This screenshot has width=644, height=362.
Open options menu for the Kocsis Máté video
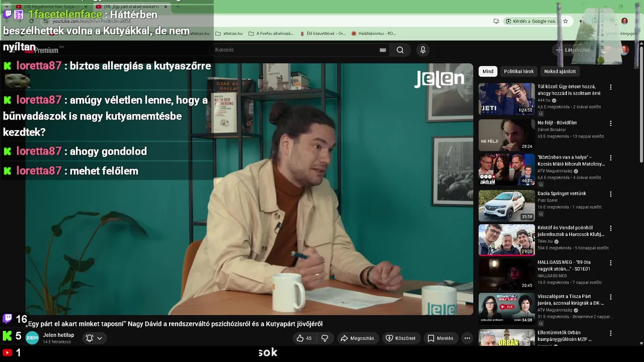(x=611, y=158)
